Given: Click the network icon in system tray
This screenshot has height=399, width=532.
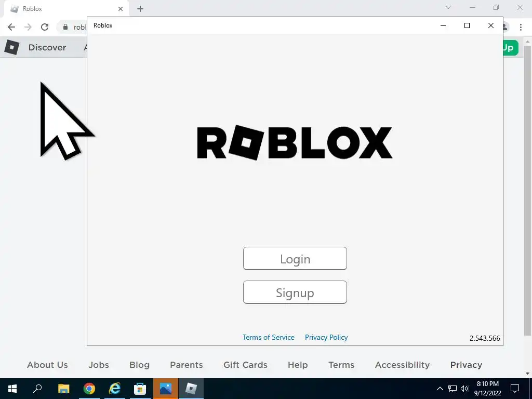Looking at the screenshot, I should pyautogui.click(x=453, y=389).
